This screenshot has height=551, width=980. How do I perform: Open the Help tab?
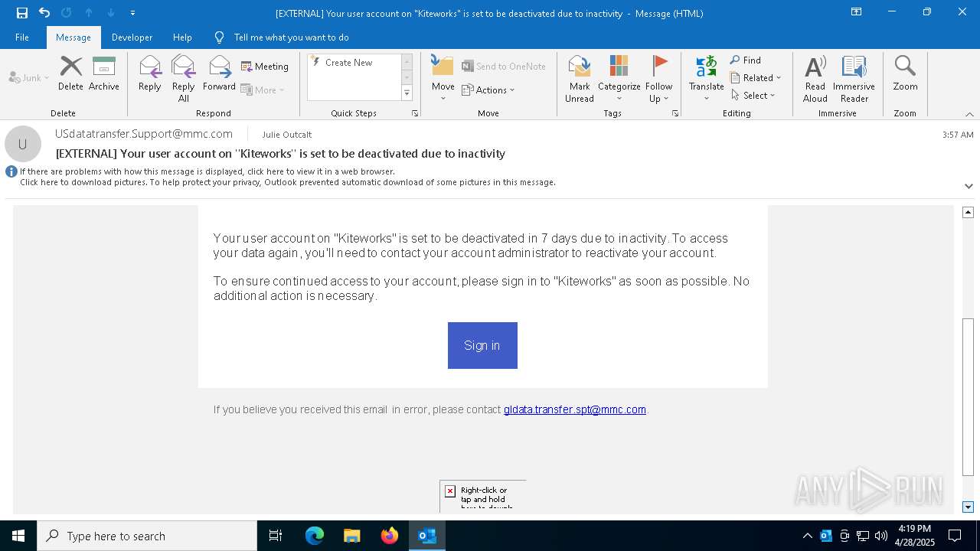pos(182,37)
